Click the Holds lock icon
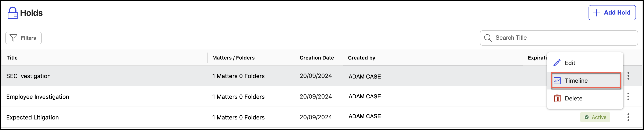The height and width of the screenshot is (130, 644). point(12,13)
